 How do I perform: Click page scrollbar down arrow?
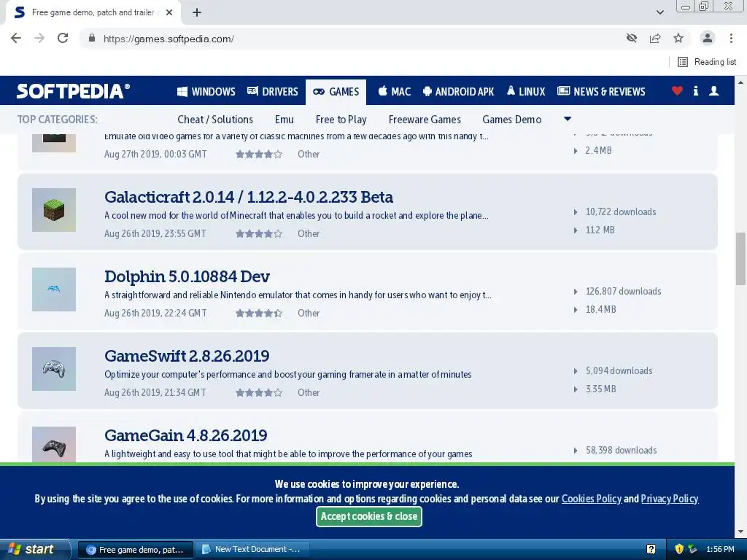pos(741,532)
